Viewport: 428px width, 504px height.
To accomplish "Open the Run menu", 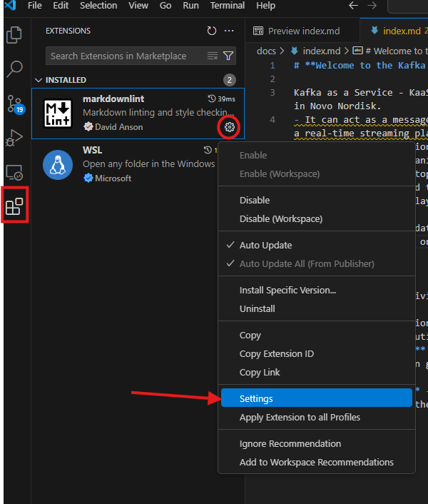I will [190, 6].
